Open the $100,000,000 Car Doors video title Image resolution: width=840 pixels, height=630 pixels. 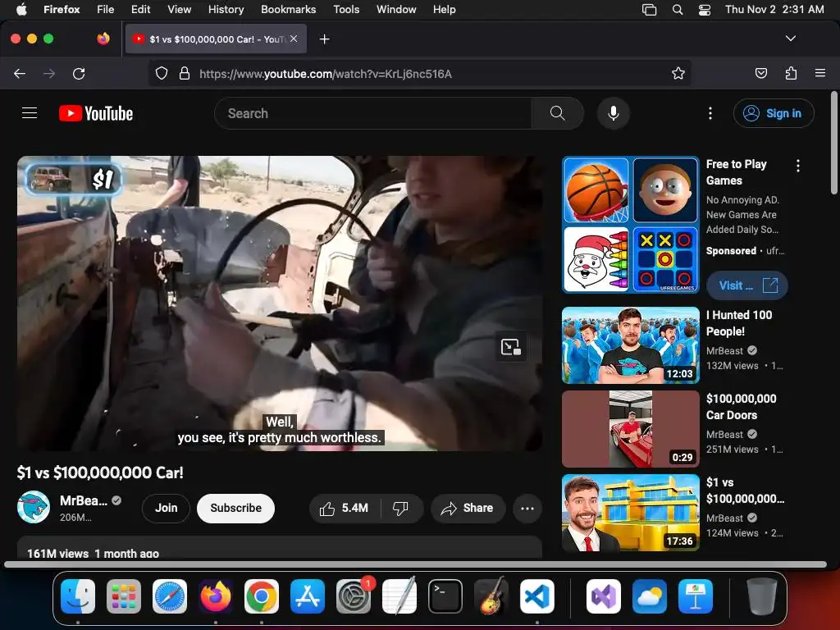tap(742, 407)
